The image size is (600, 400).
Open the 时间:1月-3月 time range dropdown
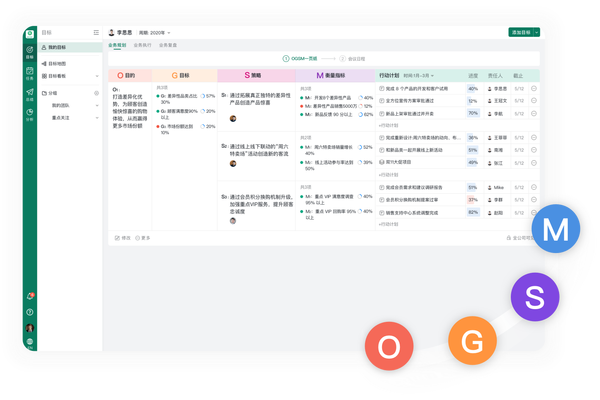(419, 76)
